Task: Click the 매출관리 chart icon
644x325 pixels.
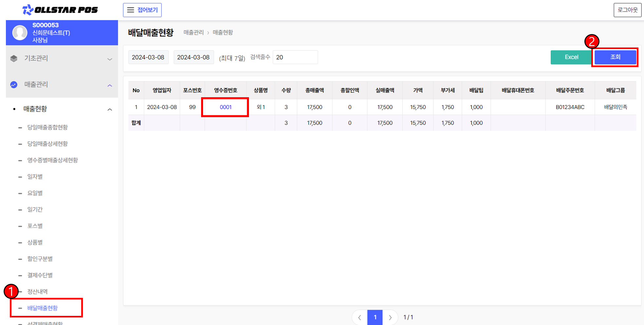Action: (14, 85)
